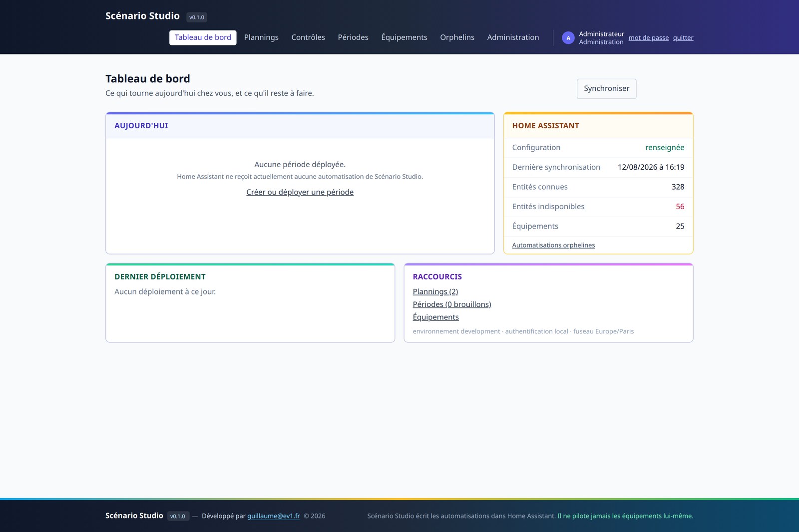
Task: Open the Tableau de bord tab
Action: [203, 37]
